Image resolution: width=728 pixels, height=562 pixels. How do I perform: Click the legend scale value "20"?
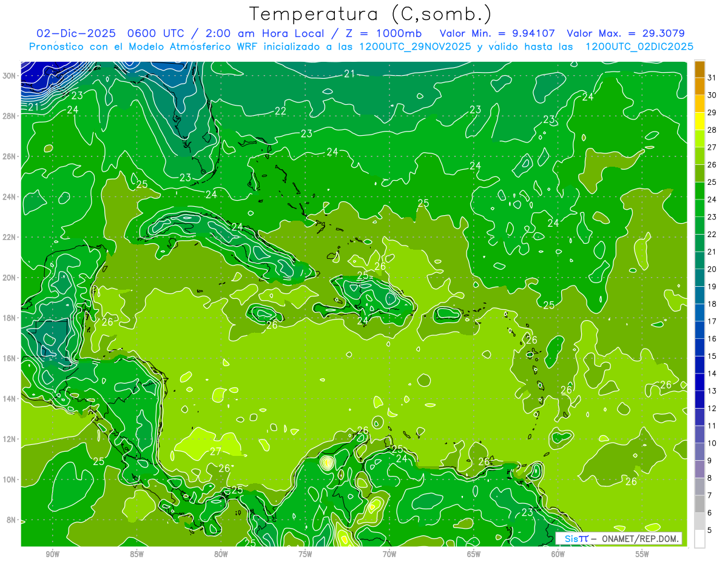[x=712, y=269]
